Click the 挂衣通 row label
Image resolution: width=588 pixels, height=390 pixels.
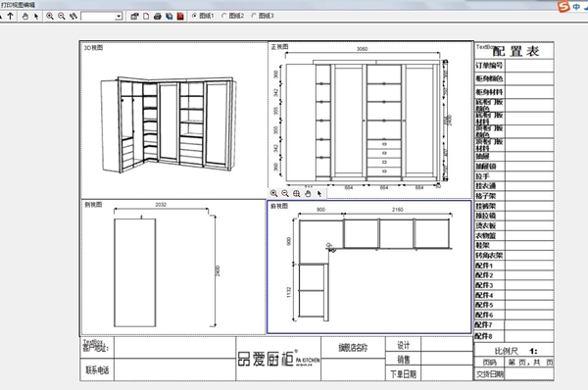coord(486,186)
